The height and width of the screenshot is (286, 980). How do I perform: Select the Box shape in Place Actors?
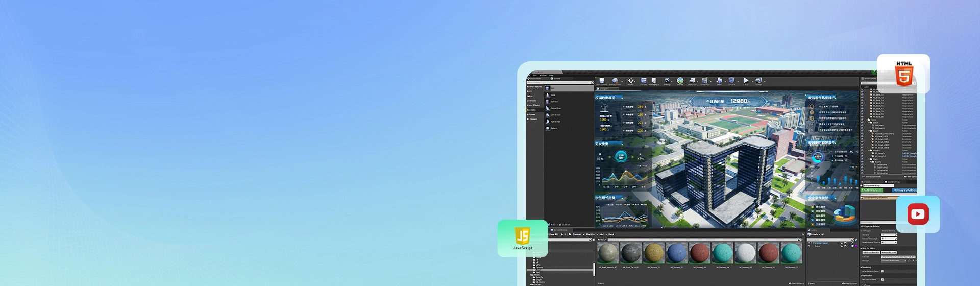(x=569, y=88)
